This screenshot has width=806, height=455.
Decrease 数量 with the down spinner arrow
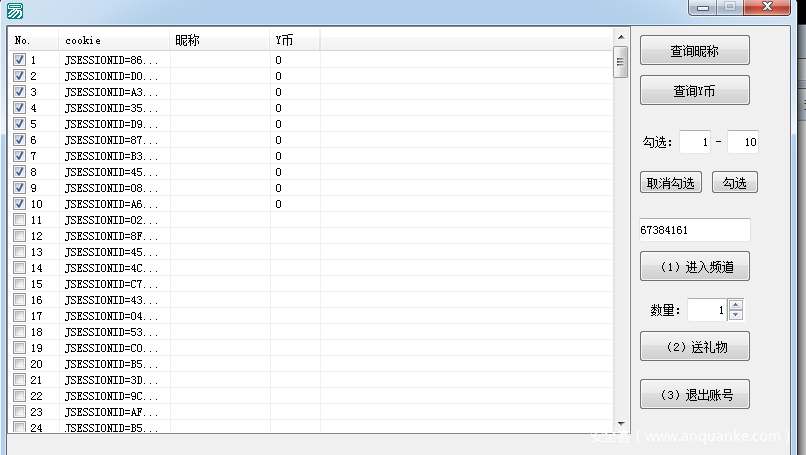coord(736,316)
